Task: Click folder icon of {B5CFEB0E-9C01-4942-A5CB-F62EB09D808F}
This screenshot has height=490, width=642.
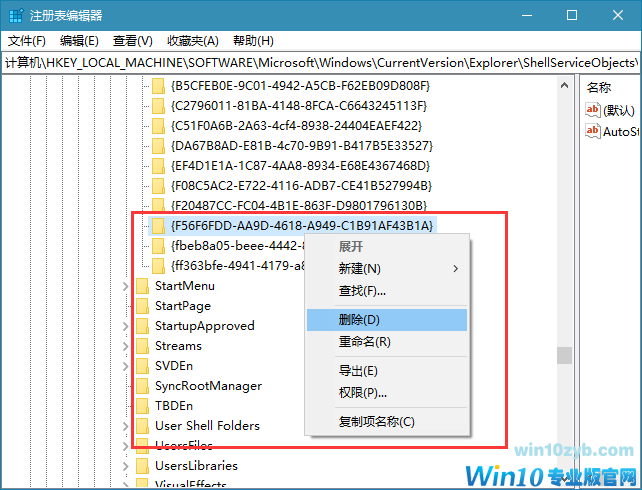Action: click(x=158, y=86)
